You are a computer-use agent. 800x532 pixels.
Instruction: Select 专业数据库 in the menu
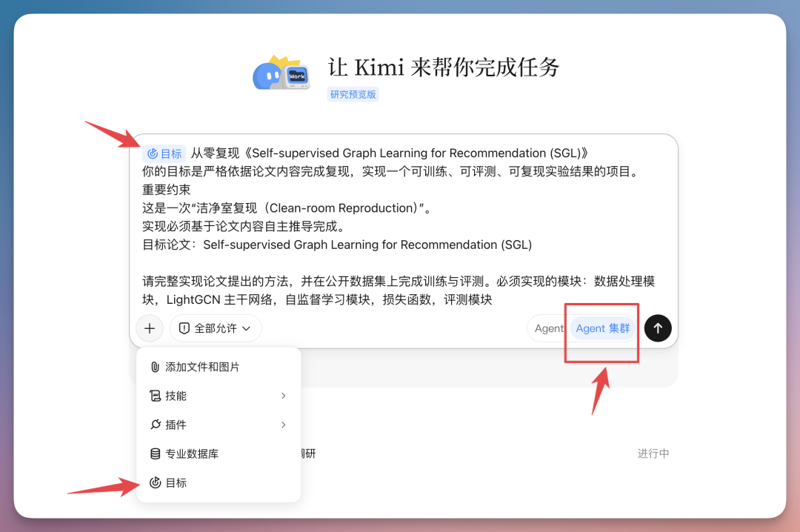coord(219,454)
